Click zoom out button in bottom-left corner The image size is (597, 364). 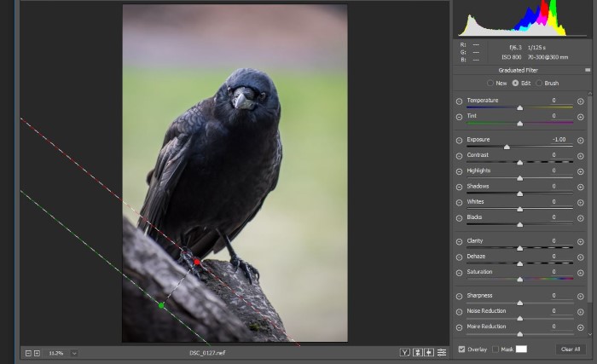coord(27,352)
